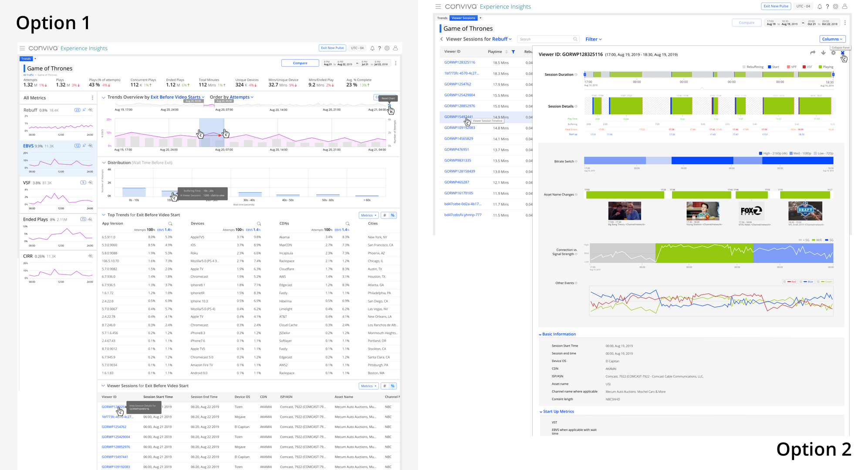This screenshot has height=470, width=868.
Task: Open the Filter dropdown in Option 2
Action: [594, 39]
